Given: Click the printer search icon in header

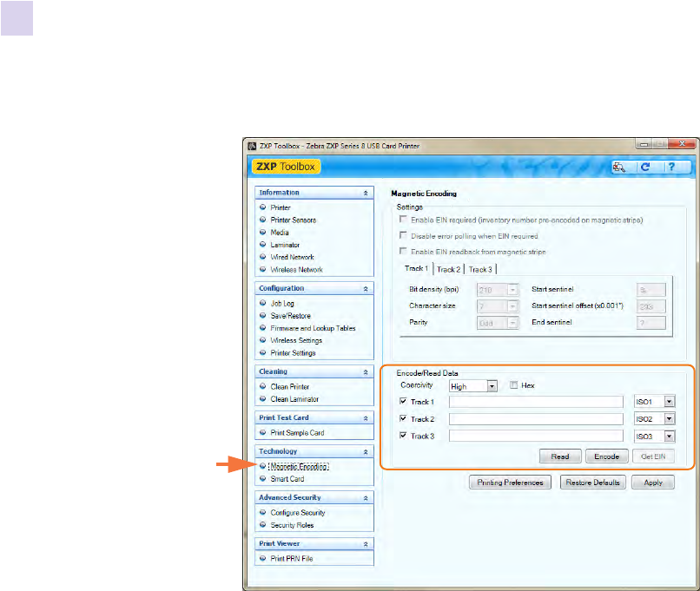Looking at the screenshot, I should pos(618,167).
